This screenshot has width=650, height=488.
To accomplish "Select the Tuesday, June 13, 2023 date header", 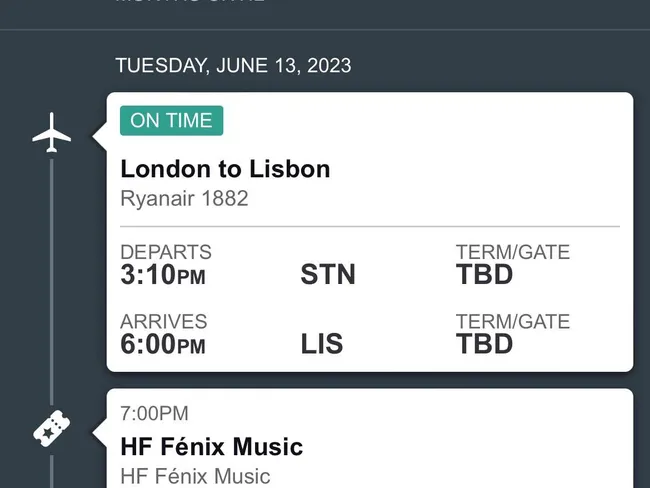I will [x=233, y=66].
